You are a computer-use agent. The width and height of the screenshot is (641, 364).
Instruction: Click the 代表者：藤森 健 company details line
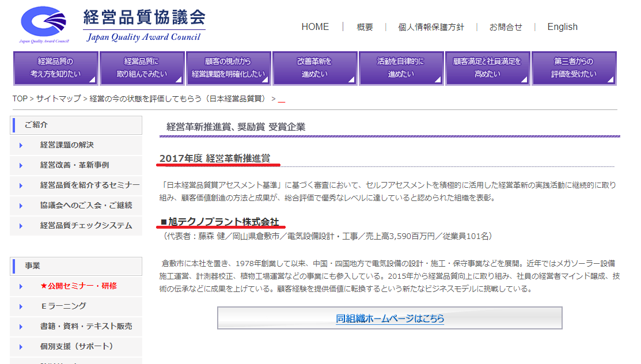[x=327, y=236]
